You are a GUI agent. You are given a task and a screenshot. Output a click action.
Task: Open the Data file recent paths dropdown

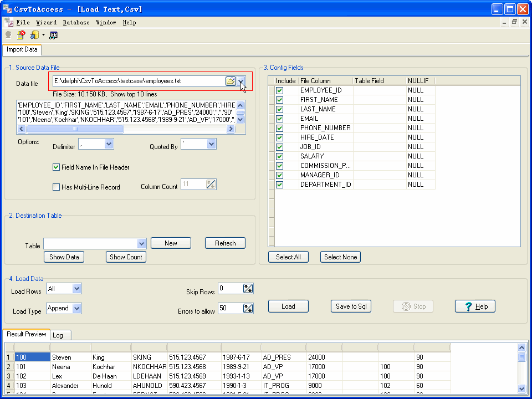(241, 81)
